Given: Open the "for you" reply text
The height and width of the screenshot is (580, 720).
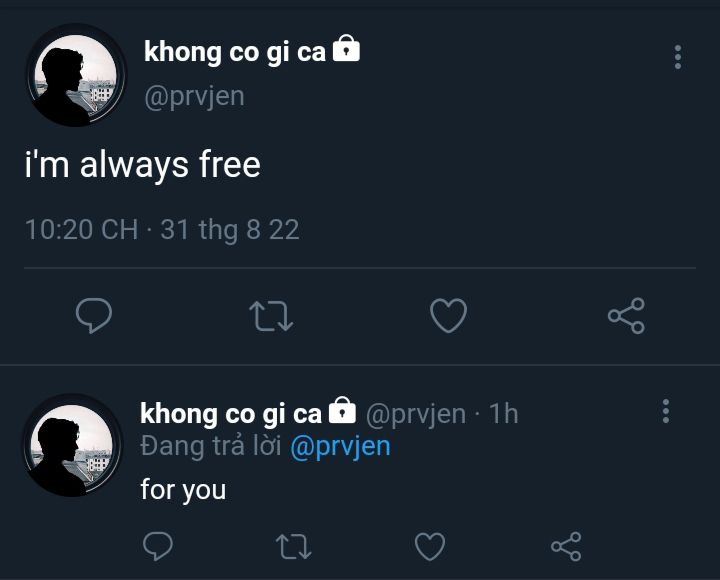Looking at the screenshot, I should 183,490.
